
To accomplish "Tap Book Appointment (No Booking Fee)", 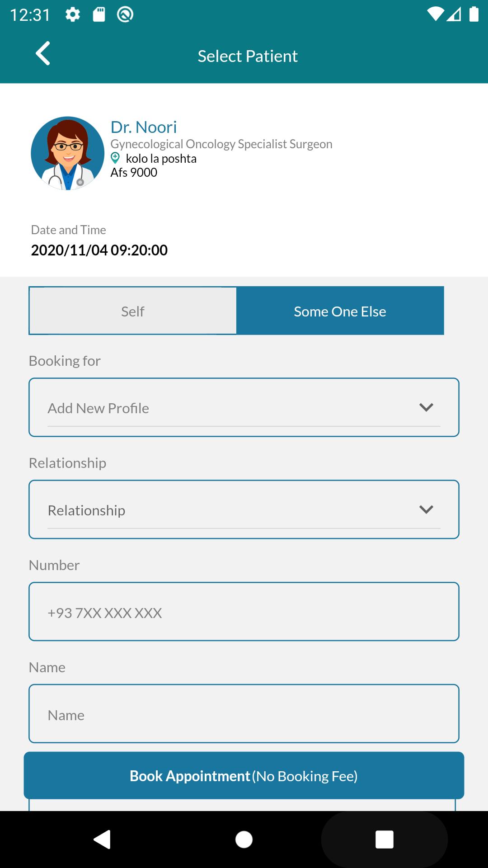I will click(244, 776).
